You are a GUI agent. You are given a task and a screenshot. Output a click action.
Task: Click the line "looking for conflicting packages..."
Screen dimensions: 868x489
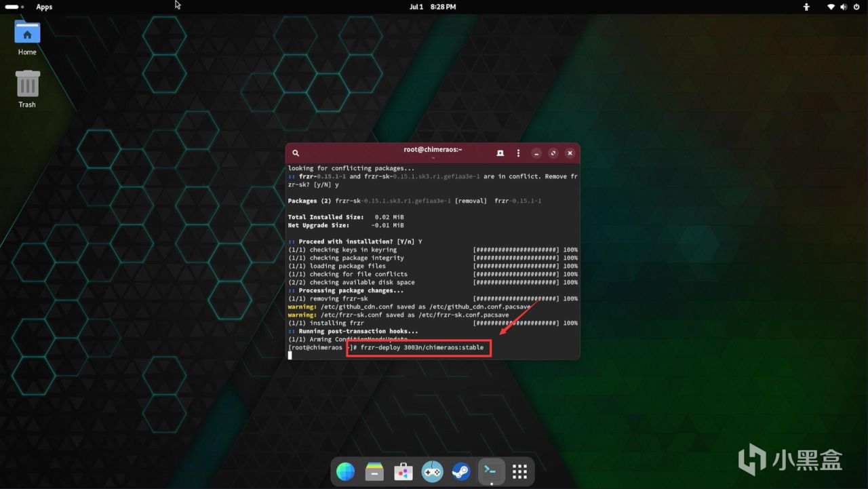(x=351, y=168)
